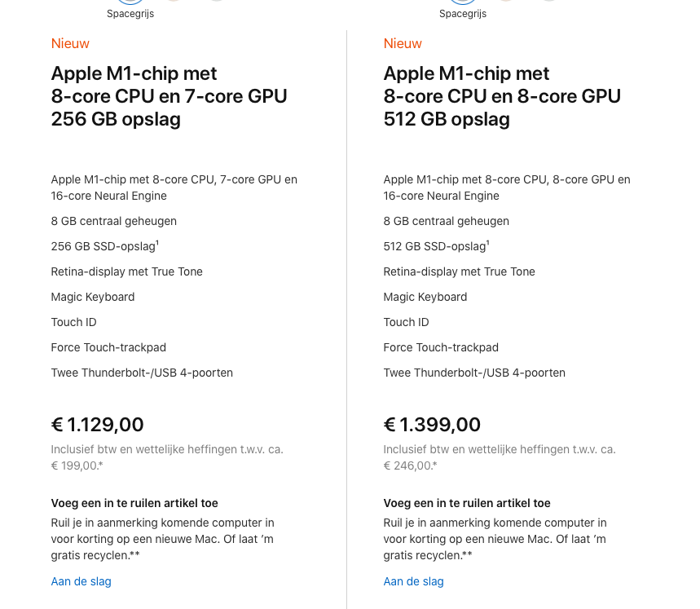The width and height of the screenshot is (700, 609).
Task: Click the 'Spacegrijs' label in the right column
Action: (x=463, y=14)
